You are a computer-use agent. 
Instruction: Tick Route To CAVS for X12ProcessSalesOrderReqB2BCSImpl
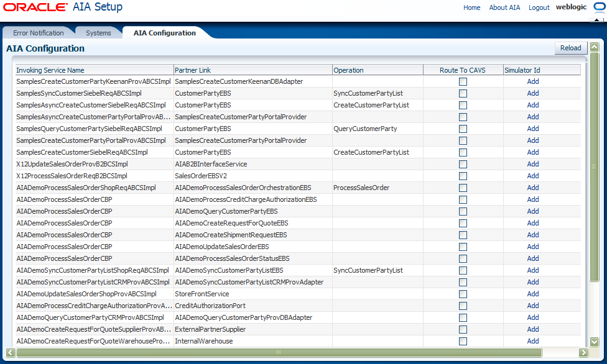[x=463, y=176]
